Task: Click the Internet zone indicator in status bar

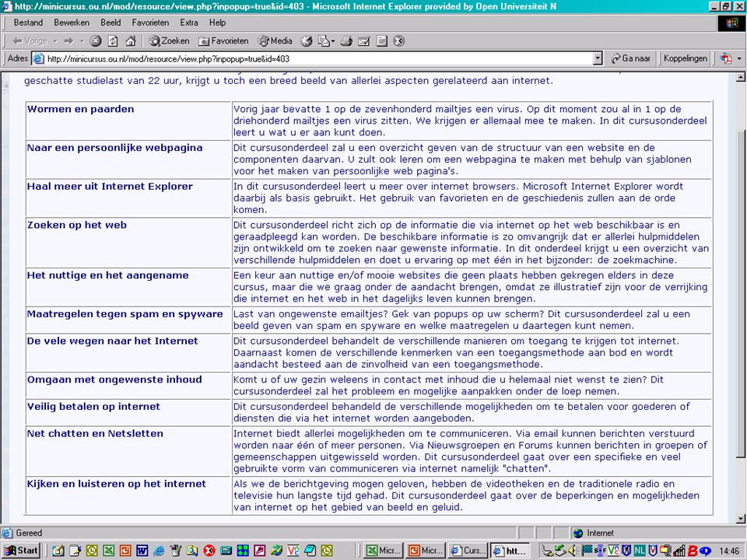Action: tap(594, 533)
